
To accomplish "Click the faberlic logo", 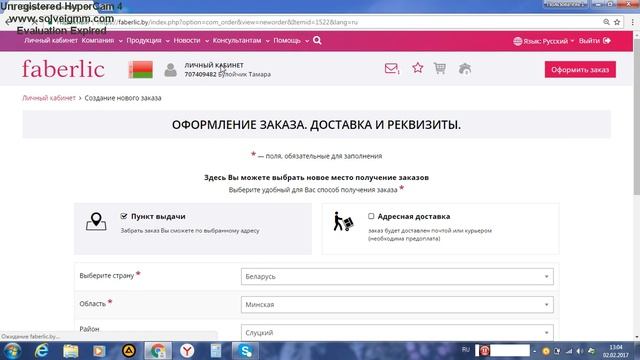I will (63, 69).
